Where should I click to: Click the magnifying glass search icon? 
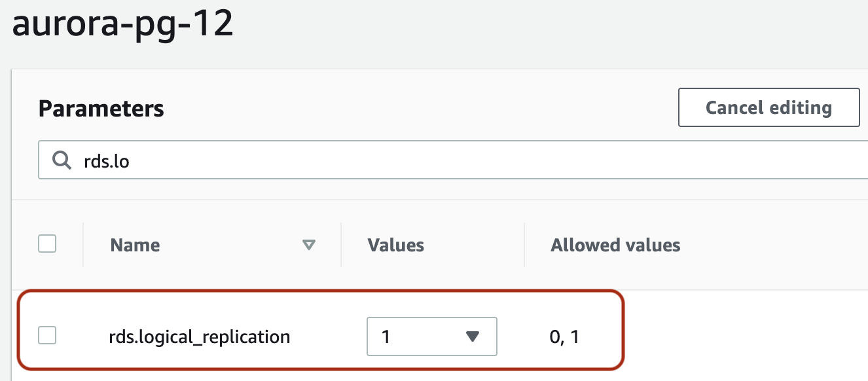(62, 160)
